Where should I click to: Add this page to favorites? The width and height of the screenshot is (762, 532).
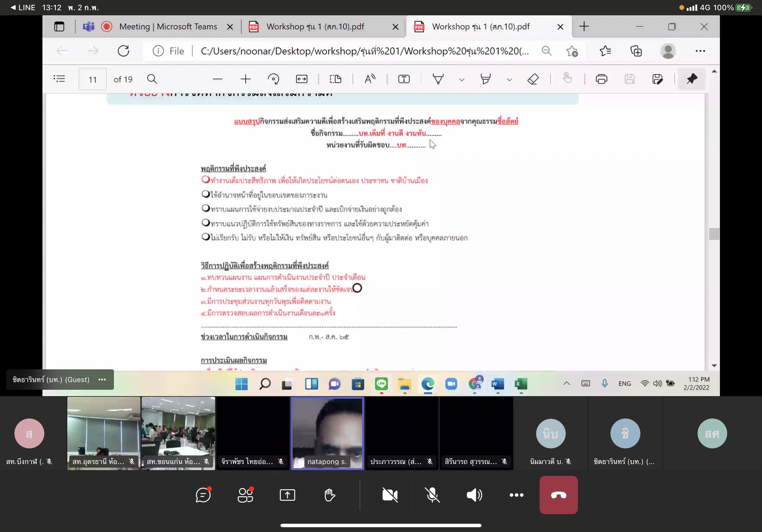(572, 51)
